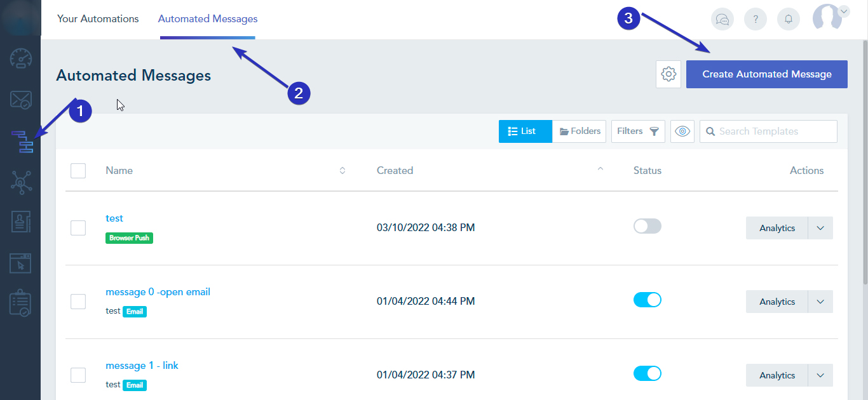Viewport: 868px width, 400px height.
Task: Disable status toggle for message 0 -open email
Action: pos(647,300)
